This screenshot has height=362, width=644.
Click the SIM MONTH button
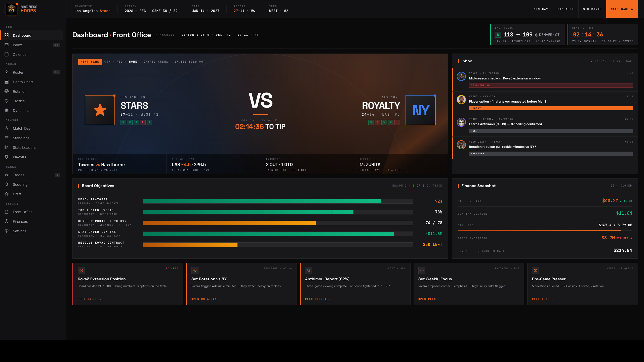[x=592, y=9]
